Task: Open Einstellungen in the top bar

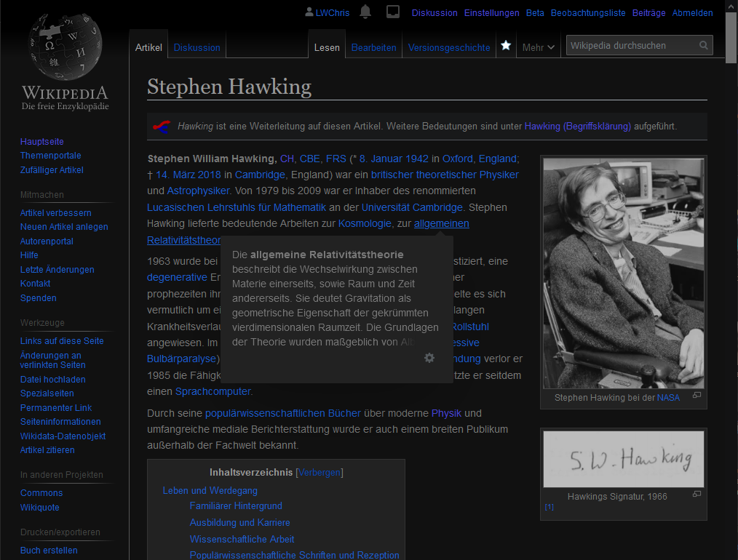Action: [491, 12]
